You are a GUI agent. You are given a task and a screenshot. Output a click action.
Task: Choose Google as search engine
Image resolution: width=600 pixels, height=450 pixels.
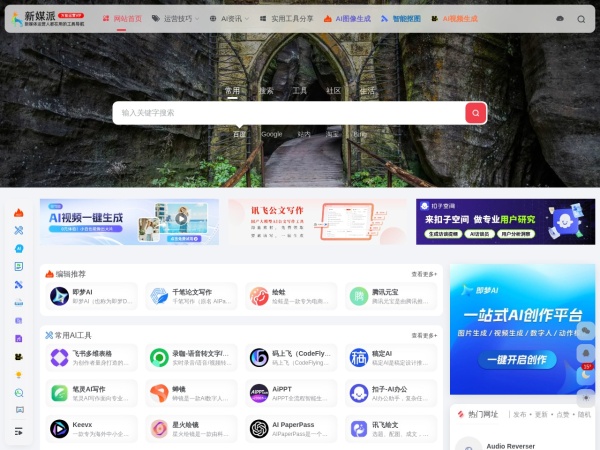pyautogui.click(x=272, y=134)
